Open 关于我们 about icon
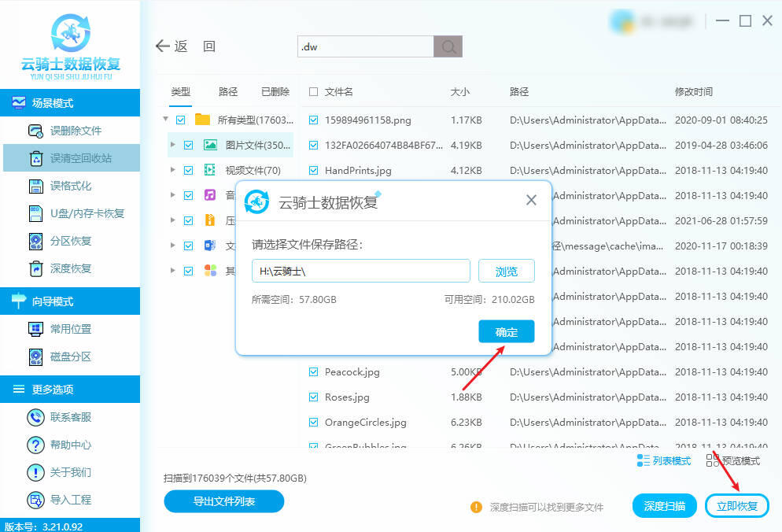The height and width of the screenshot is (532, 782). [x=36, y=472]
